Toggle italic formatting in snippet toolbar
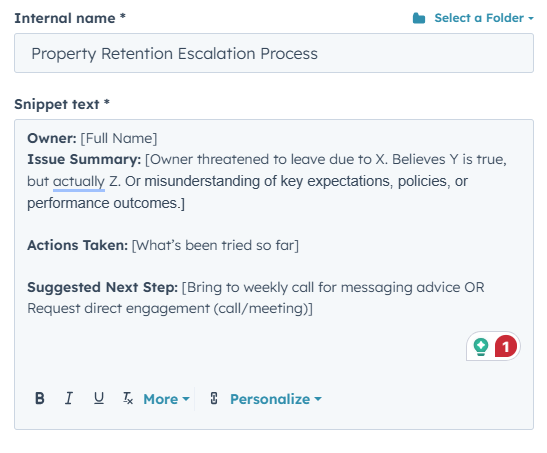This screenshot has width=547, height=453. point(69,398)
